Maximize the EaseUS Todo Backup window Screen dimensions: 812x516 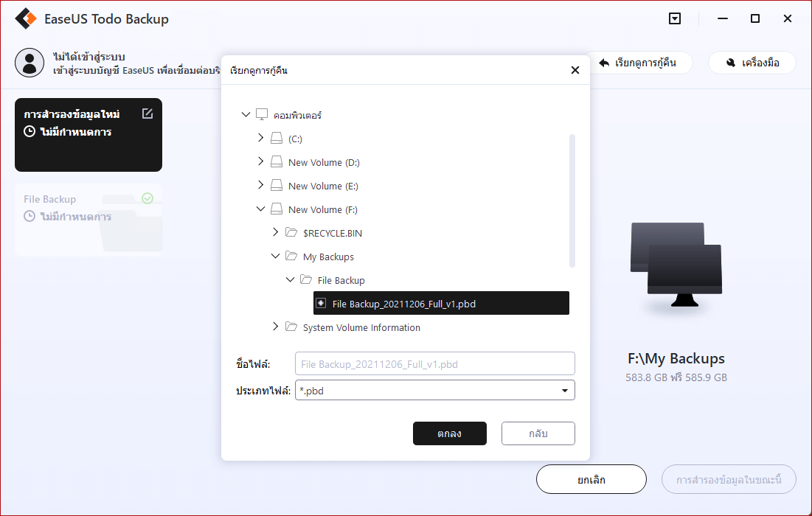click(x=755, y=18)
